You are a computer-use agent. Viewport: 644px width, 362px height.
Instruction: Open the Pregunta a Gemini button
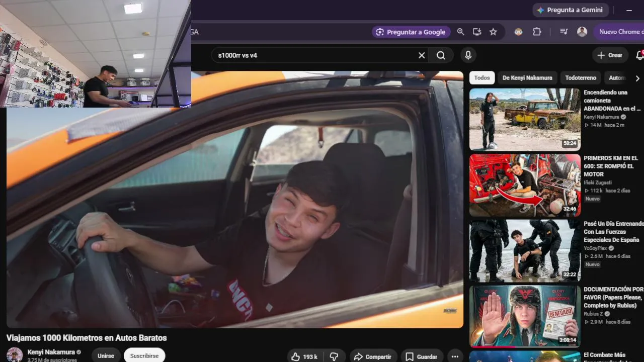click(571, 10)
